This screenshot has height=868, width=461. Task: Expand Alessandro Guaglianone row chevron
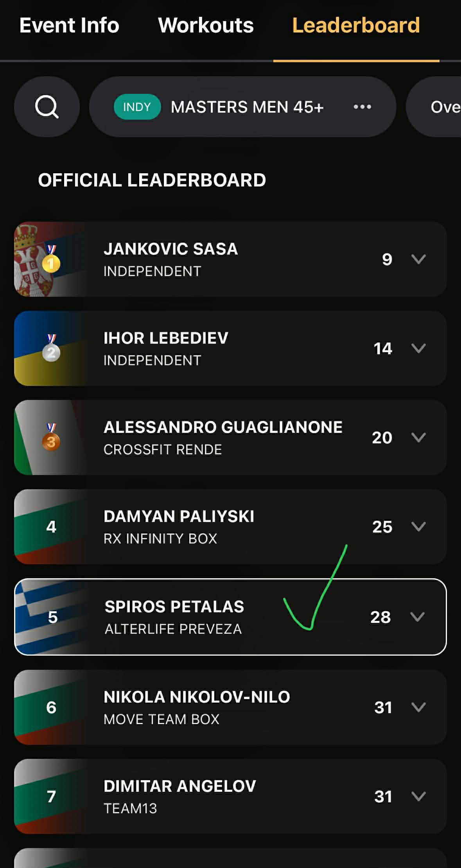coord(418,438)
